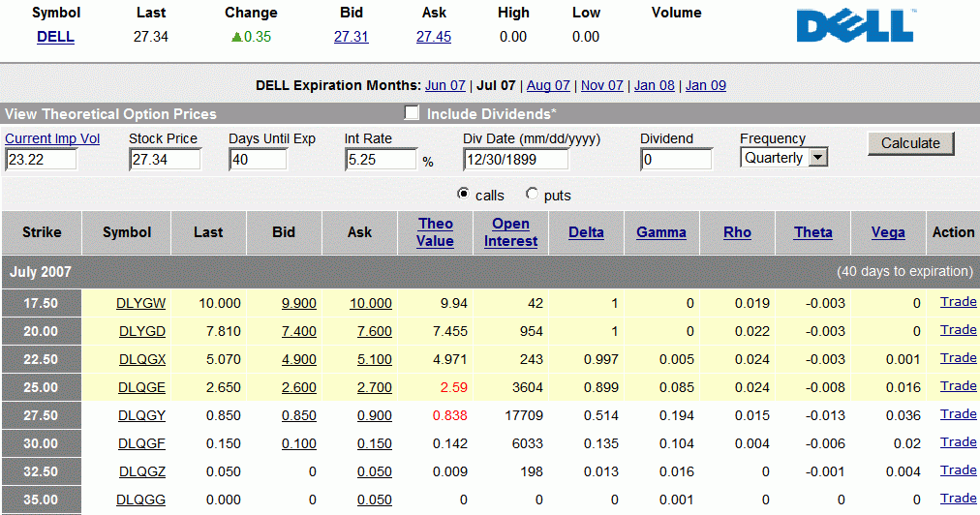Select the red 0.838 theo value
Screen dimensions: 980x515
click(x=450, y=415)
